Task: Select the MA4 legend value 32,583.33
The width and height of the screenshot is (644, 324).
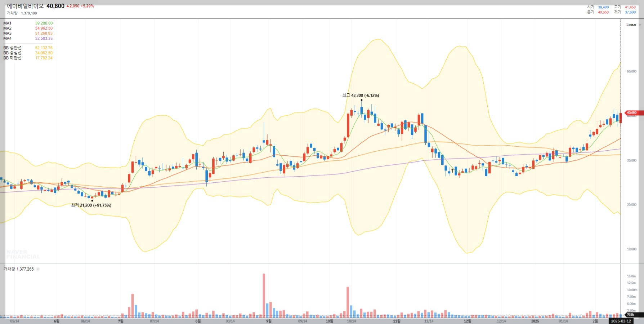Action: click(x=44, y=39)
